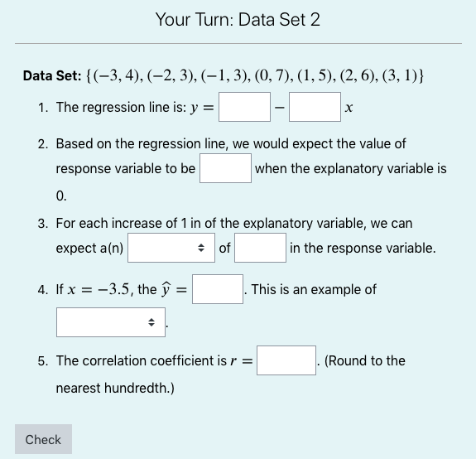The image size is (476, 459).
Task: Click the arrow icon of the 'expect a(n)' dropdown
Action: pyautogui.click(x=201, y=248)
